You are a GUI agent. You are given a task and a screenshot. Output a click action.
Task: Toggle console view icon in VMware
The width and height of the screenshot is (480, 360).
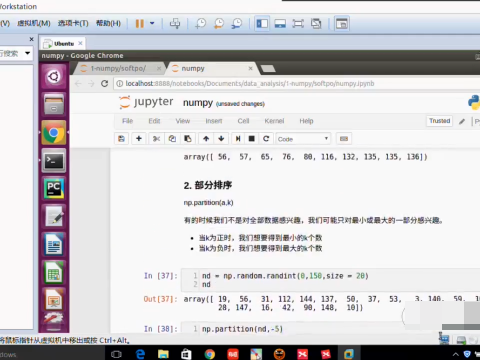click(342, 24)
